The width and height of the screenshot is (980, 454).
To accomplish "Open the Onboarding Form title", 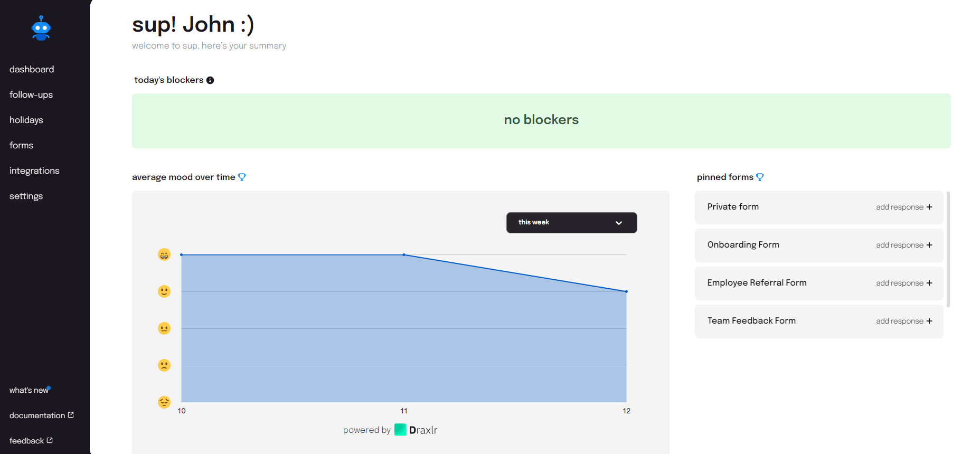I will [743, 245].
